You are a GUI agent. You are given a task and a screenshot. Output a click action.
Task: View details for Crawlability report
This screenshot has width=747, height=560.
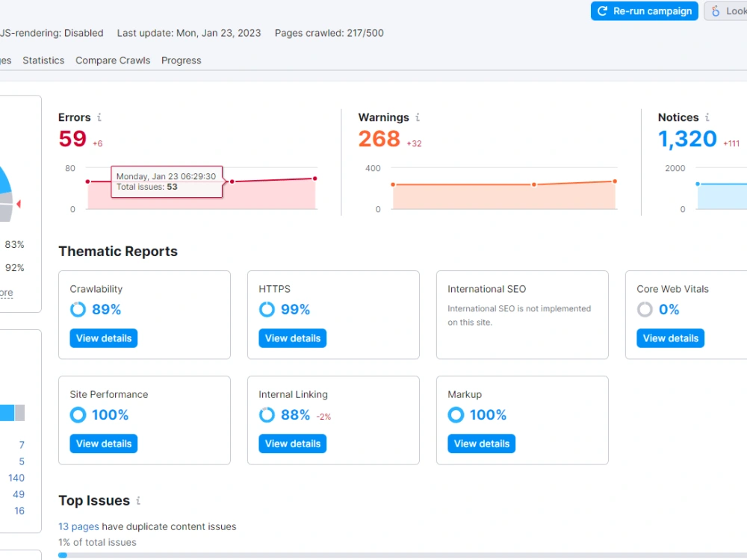[103, 338]
